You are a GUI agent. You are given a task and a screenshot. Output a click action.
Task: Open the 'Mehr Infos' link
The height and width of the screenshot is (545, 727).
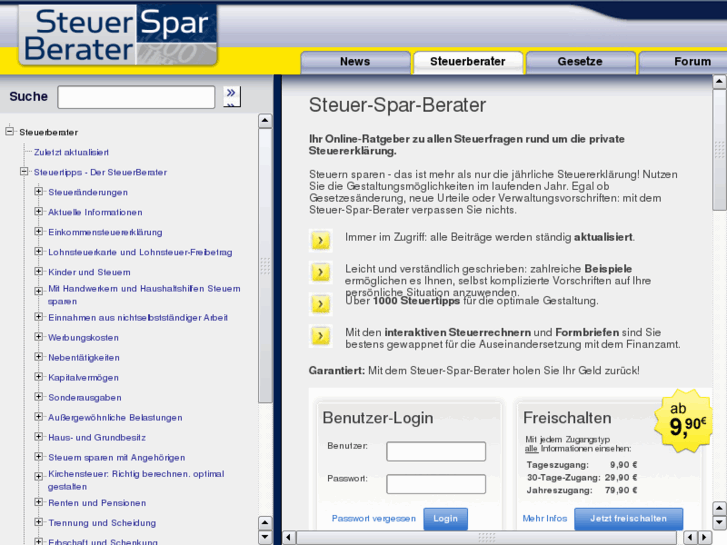pyautogui.click(x=545, y=519)
